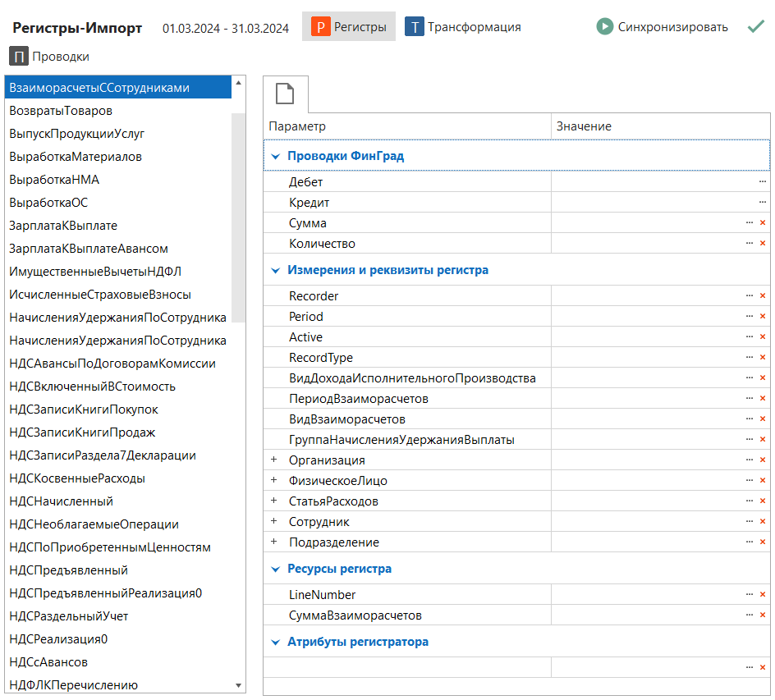Select the Регистры tab button
Viewport: 775px width, 700px height.
tap(349, 27)
